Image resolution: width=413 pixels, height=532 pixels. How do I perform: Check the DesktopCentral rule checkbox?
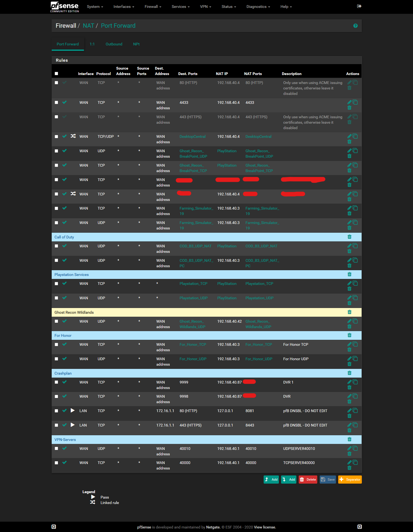(x=56, y=136)
